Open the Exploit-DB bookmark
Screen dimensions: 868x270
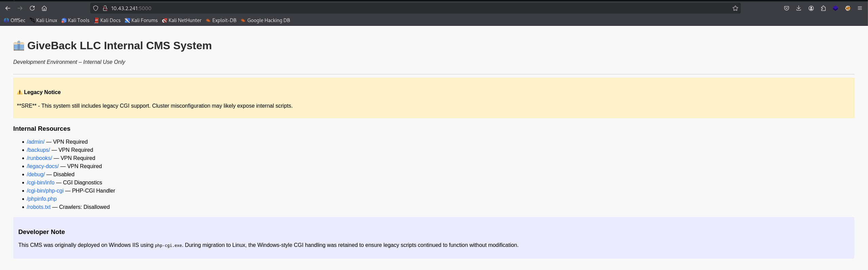click(221, 20)
